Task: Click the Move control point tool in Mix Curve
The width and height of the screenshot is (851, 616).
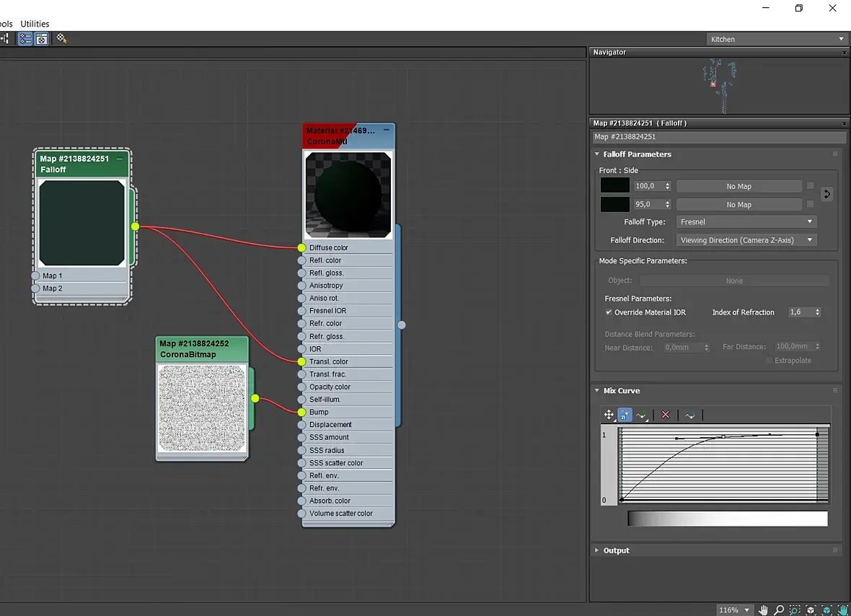Action: pyautogui.click(x=609, y=415)
